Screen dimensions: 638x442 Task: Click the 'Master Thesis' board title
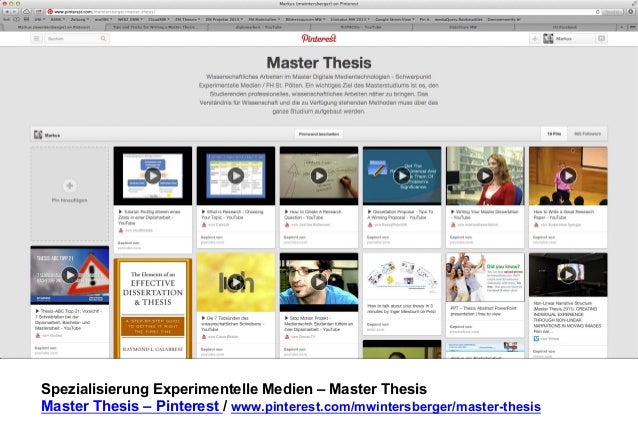tap(319, 63)
